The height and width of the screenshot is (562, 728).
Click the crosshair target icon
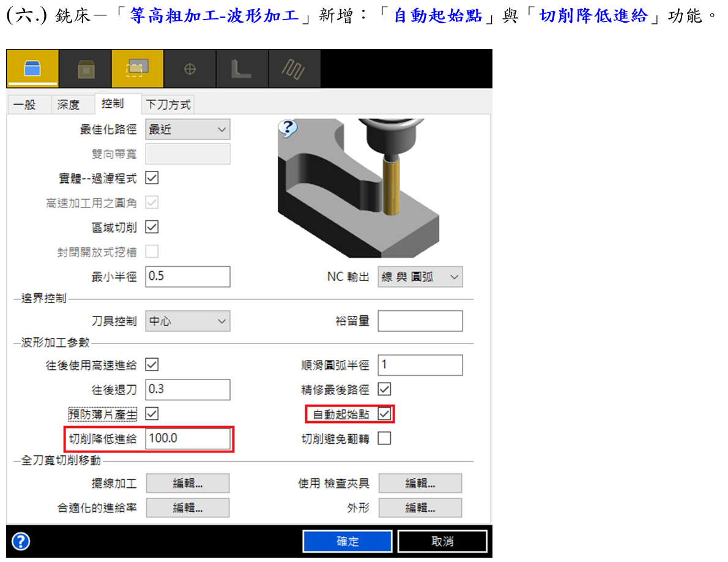[x=190, y=69]
